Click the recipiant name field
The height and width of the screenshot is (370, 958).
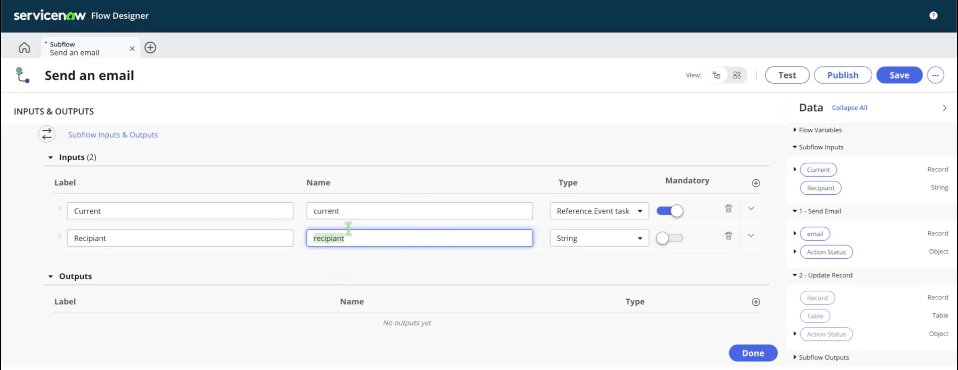[x=419, y=238]
